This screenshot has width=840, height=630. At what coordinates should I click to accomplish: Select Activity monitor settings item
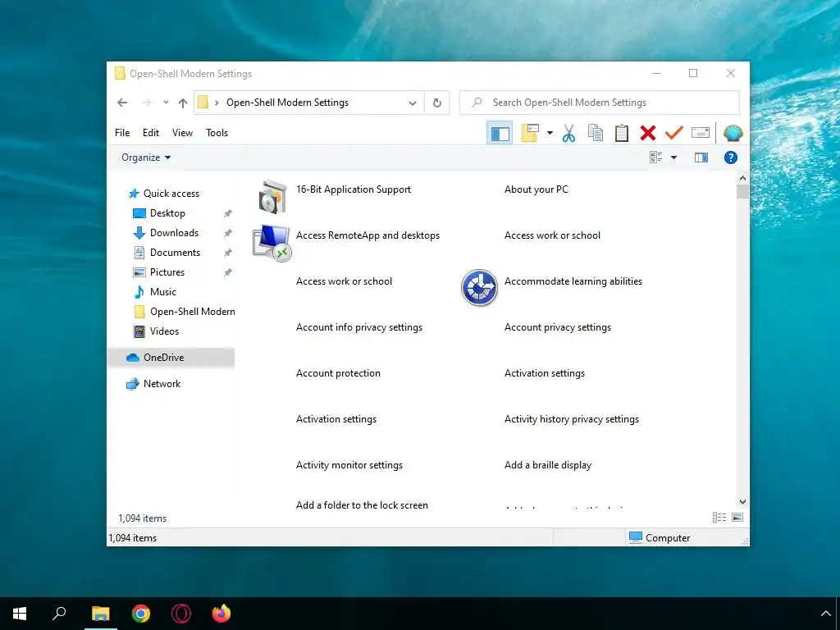tap(349, 465)
